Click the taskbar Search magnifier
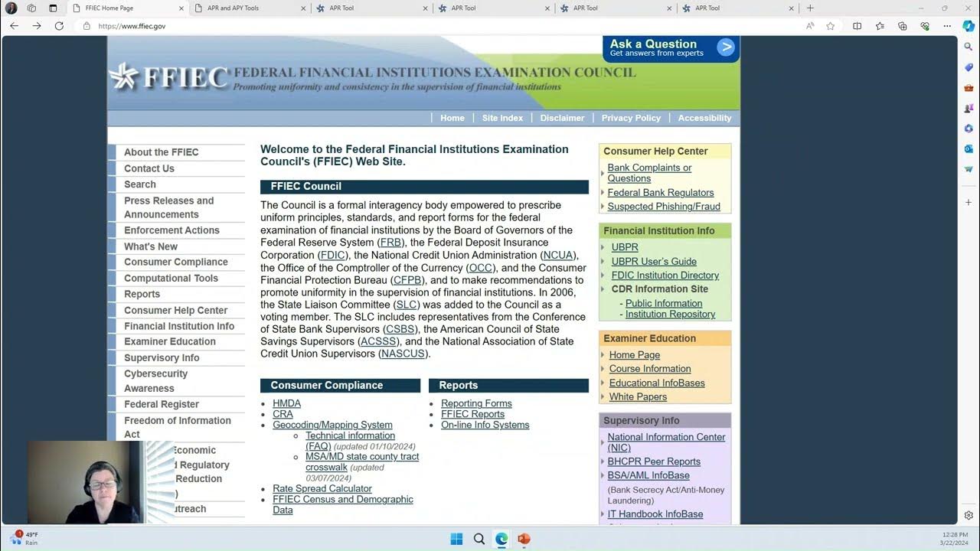 pyautogui.click(x=479, y=539)
